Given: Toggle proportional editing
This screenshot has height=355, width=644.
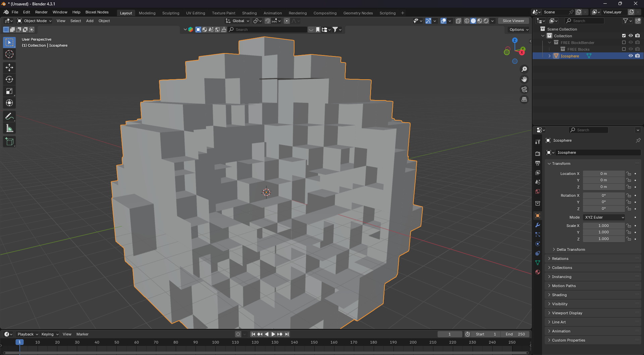Looking at the screenshot, I should [x=287, y=21].
